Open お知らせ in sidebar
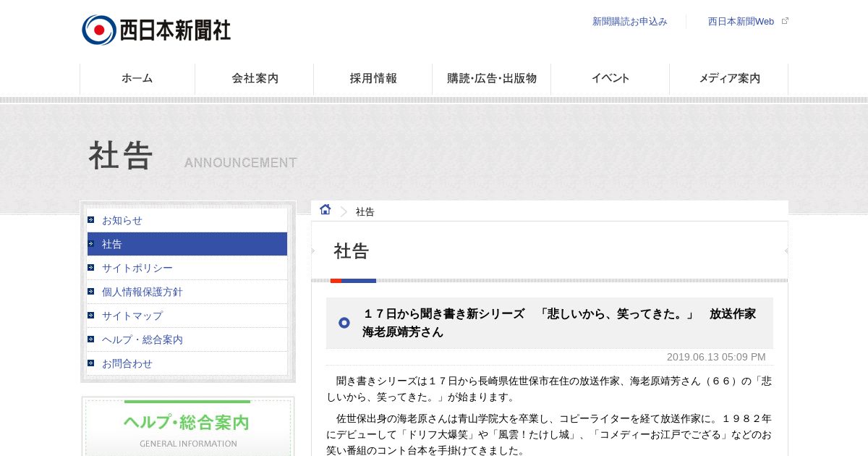The height and width of the screenshot is (456, 868). pyautogui.click(x=187, y=220)
